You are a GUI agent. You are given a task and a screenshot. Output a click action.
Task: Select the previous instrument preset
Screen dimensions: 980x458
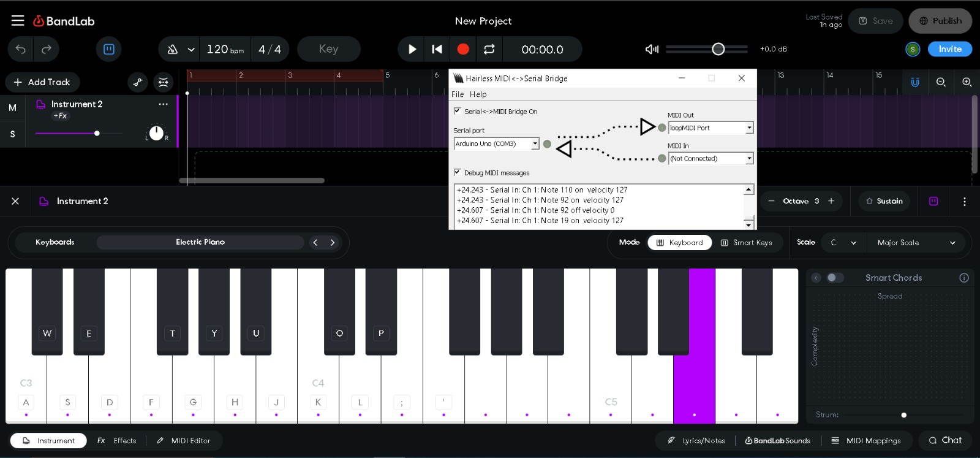(x=315, y=242)
